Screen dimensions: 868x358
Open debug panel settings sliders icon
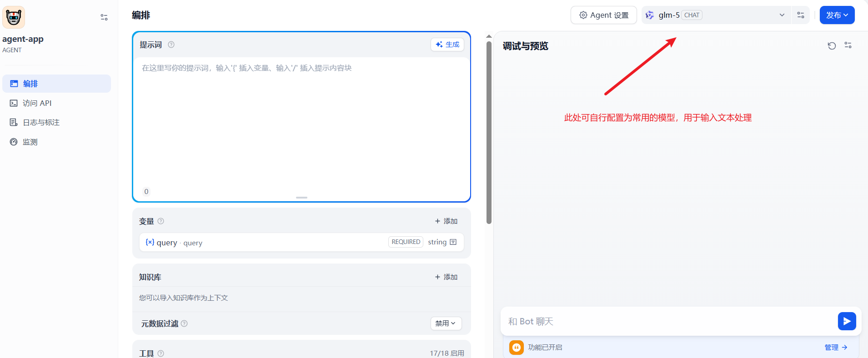(x=848, y=45)
